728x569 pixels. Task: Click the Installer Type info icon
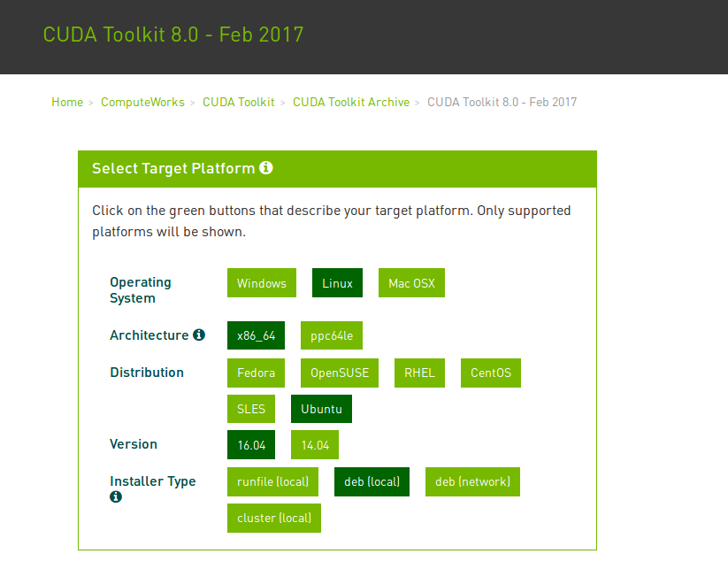[x=116, y=497]
